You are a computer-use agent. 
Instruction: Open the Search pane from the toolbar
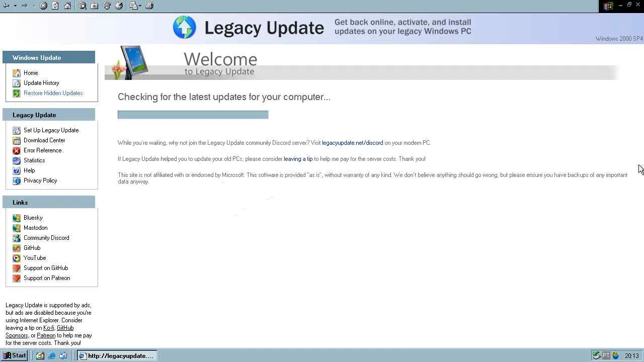(x=82, y=6)
